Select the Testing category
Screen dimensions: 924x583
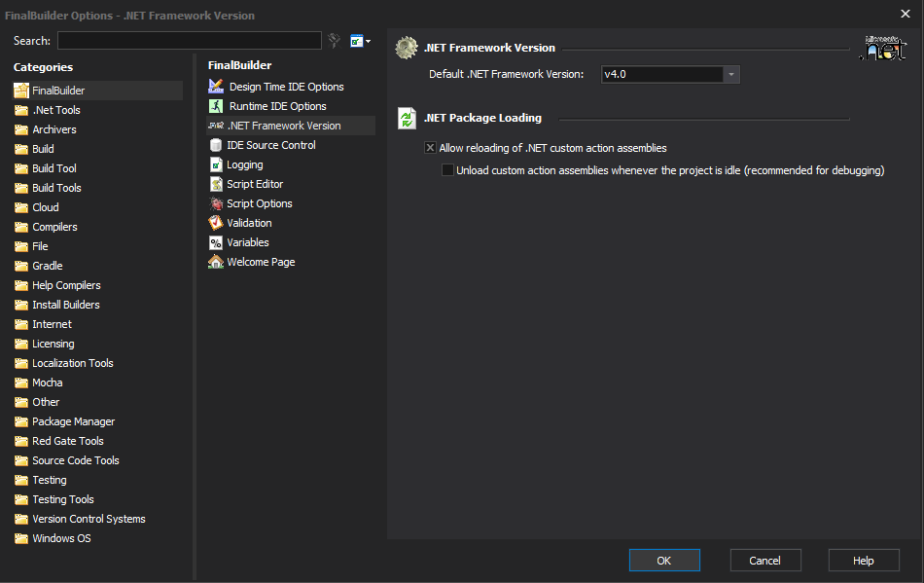[x=49, y=480]
